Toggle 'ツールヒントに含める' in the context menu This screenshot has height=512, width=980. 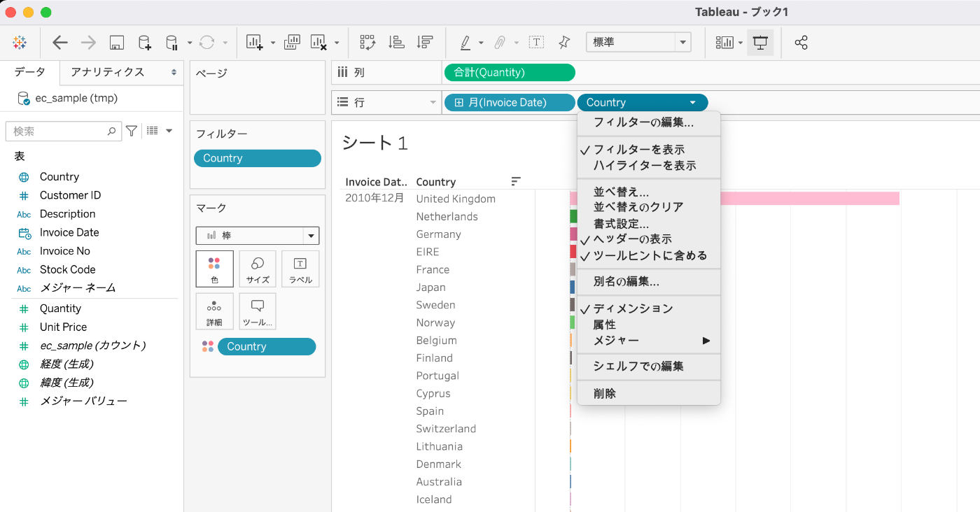coord(649,255)
